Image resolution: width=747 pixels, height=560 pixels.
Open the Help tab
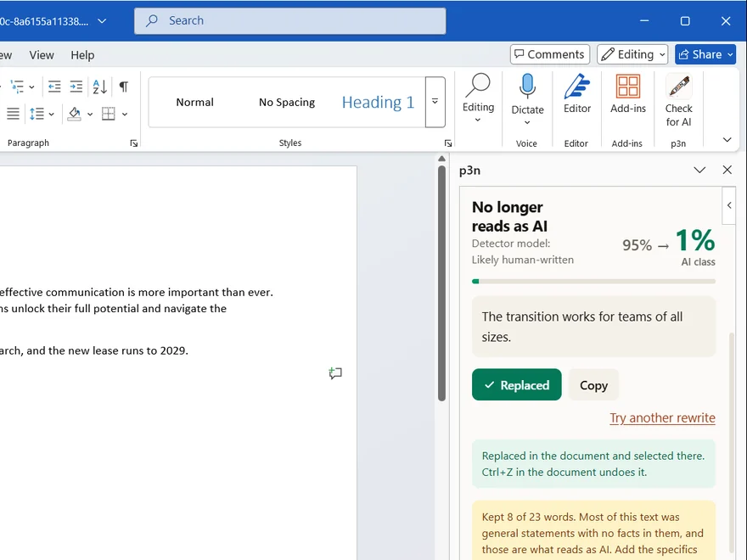tap(82, 55)
